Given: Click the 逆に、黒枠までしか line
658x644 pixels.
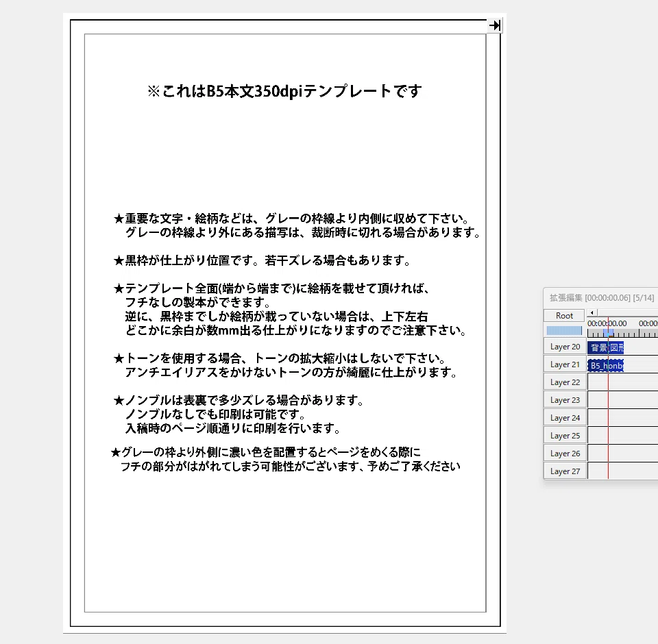Looking at the screenshot, I should click(276, 317).
